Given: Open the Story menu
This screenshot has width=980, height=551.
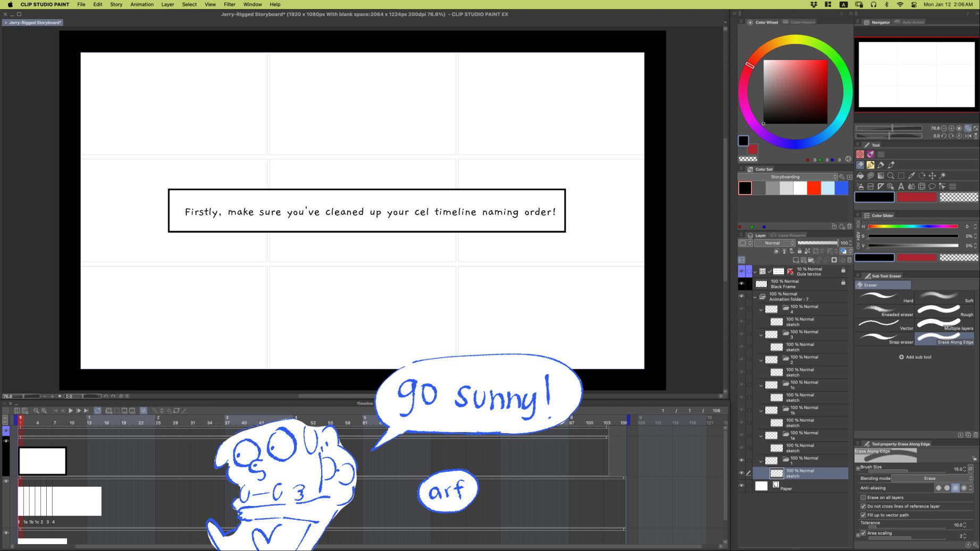Looking at the screenshot, I should click(x=116, y=4).
